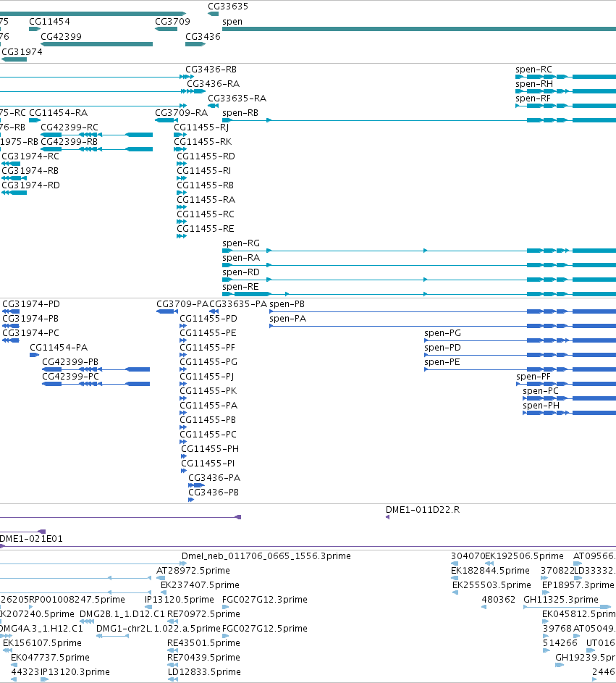Open the spen-RE transcript label
Image resolution: width=616 pixels, height=683 pixels.
click(x=240, y=287)
